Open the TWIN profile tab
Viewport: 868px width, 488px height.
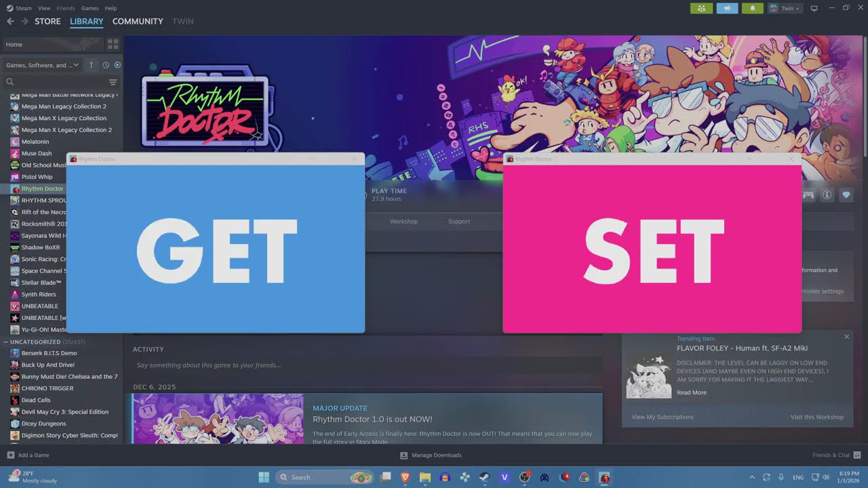[183, 22]
